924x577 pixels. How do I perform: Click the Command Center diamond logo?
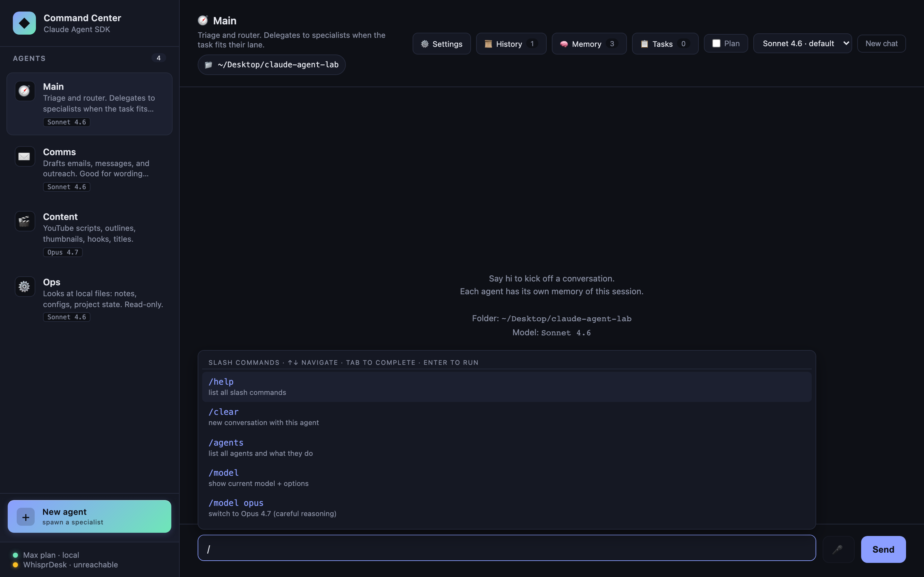pos(24,23)
